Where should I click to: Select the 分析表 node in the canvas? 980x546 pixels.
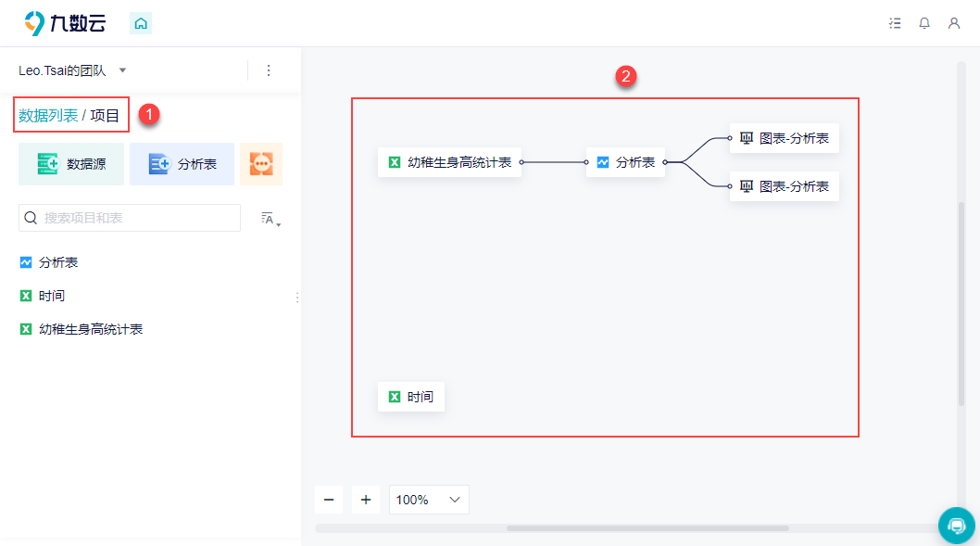pyautogui.click(x=625, y=162)
